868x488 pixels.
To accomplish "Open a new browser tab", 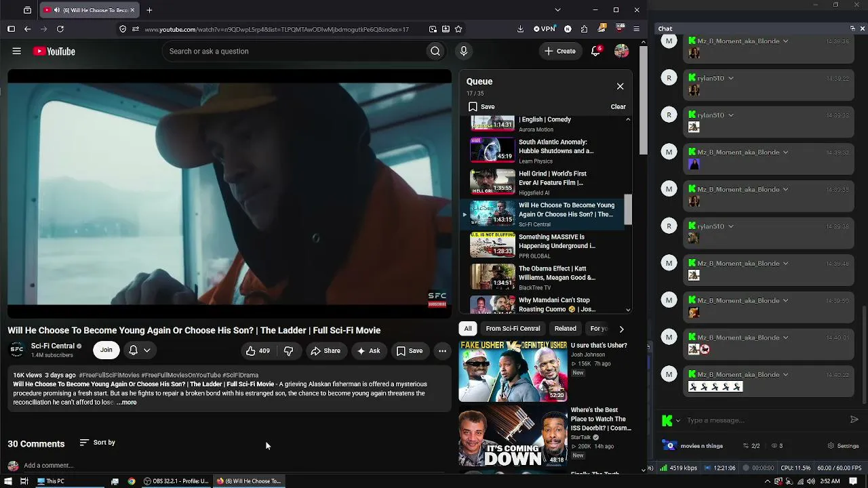I will click(x=149, y=10).
